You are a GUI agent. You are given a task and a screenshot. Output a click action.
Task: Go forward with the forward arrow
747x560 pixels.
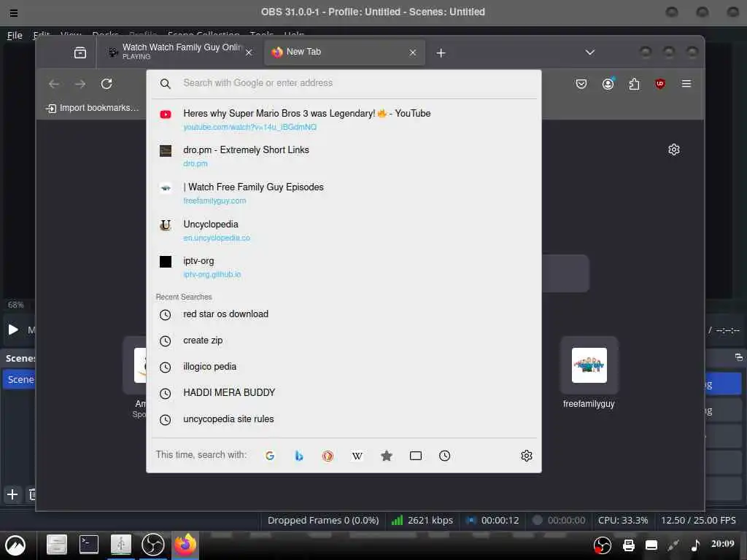point(80,85)
